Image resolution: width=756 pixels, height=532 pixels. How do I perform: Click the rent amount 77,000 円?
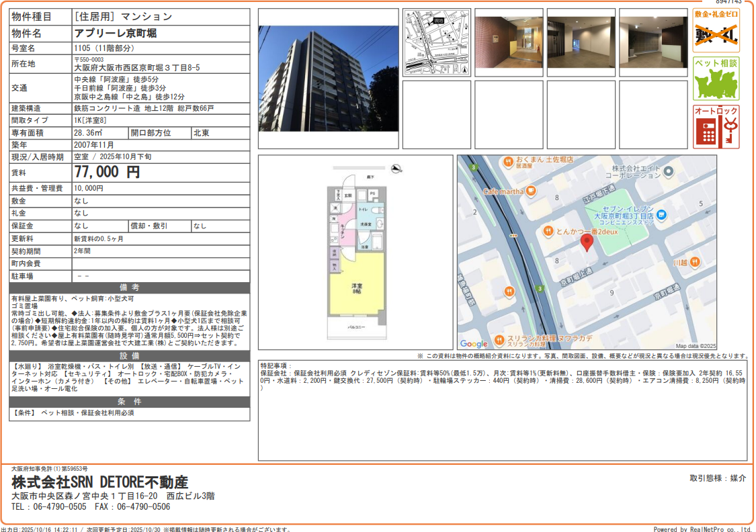[x=107, y=172]
